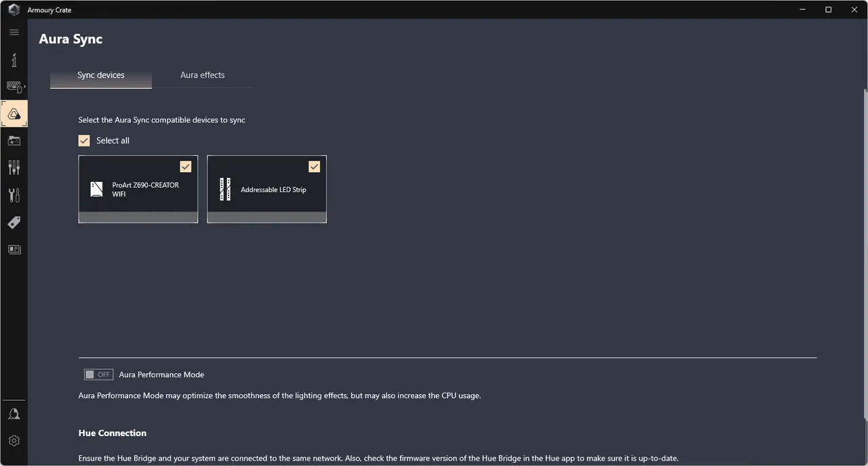Screen dimensions: 868x466
Task: Open the News icon in sidebar
Action: point(14,250)
